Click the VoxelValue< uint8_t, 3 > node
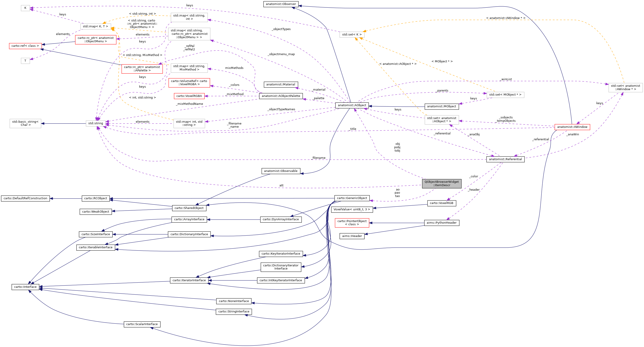 pyautogui.click(x=352, y=209)
